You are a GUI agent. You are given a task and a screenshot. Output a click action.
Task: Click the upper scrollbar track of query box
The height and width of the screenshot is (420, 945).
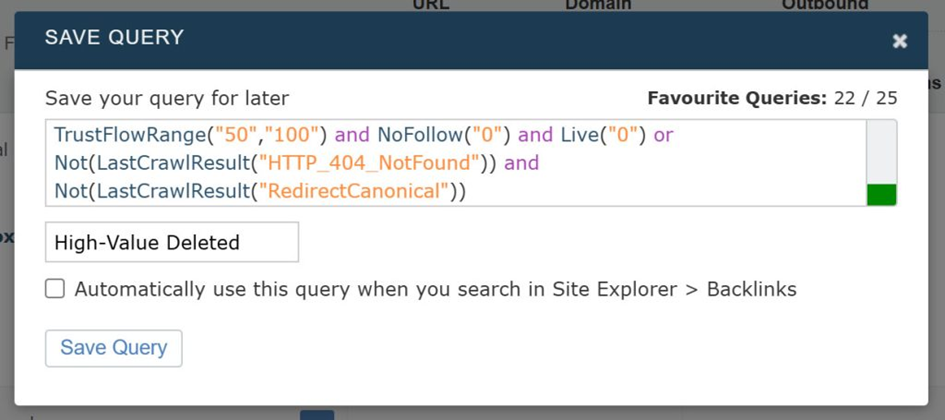(881, 150)
